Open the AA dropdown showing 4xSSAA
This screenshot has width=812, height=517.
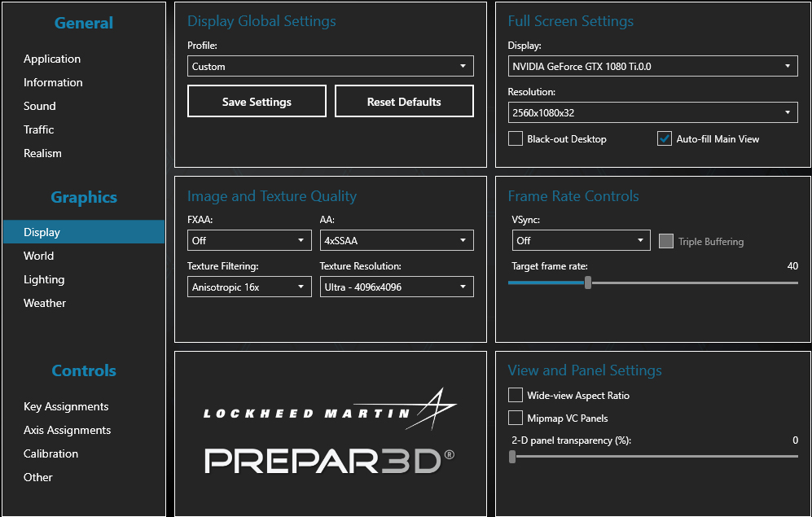click(397, 240)
